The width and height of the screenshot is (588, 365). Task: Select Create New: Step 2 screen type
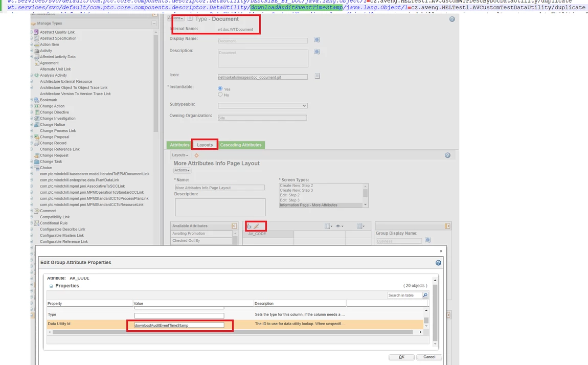point(321,186)
